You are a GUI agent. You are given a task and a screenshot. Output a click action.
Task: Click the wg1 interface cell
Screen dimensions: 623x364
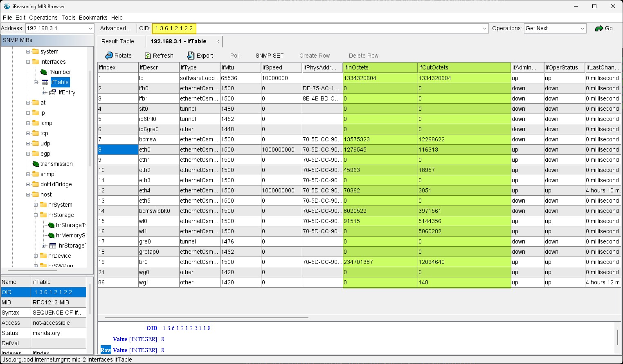click(159, 282)
